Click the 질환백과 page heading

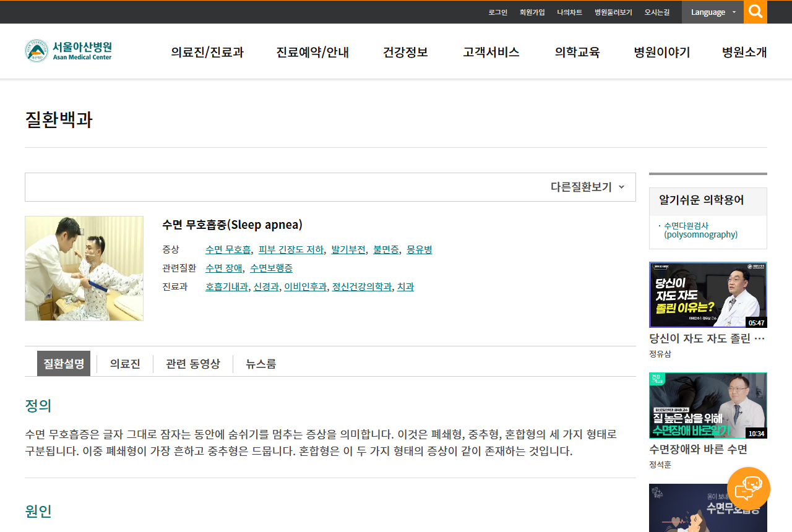click(59, 119)
